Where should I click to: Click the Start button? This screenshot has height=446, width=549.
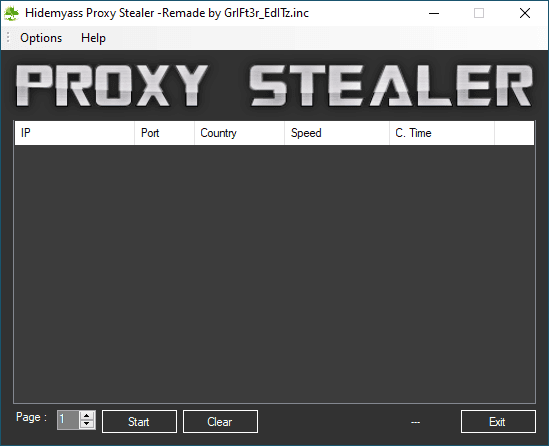(x=139, y=421)
